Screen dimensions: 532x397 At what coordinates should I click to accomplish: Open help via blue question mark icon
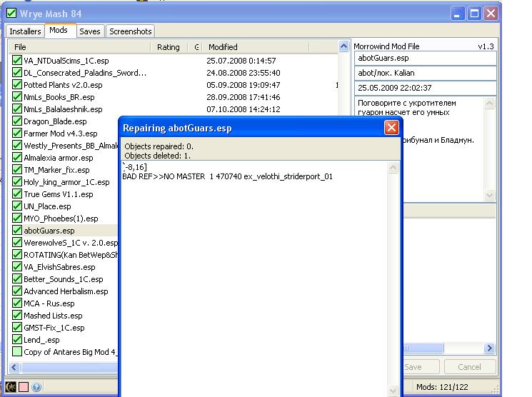(x=36, y=387)
